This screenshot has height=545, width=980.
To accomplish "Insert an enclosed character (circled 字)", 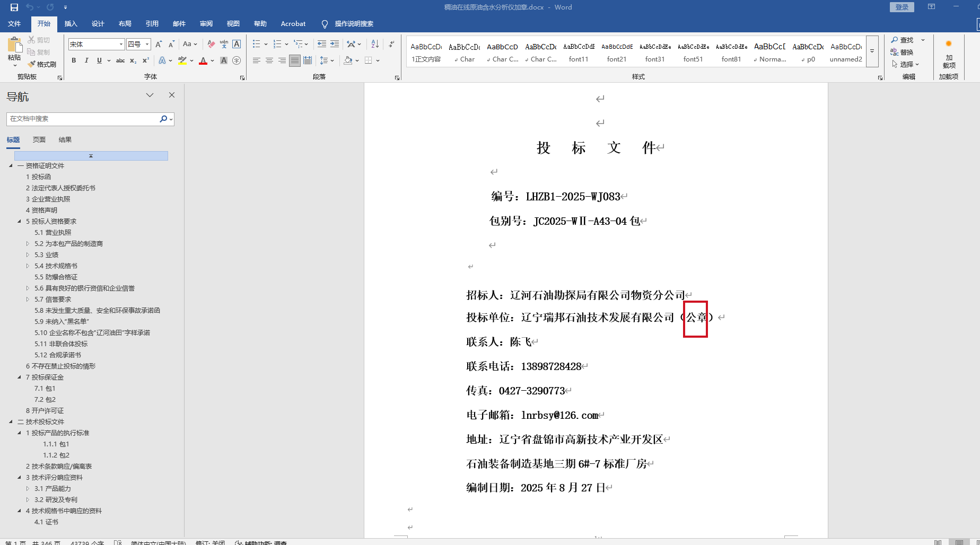I will (x=237, y=61).
